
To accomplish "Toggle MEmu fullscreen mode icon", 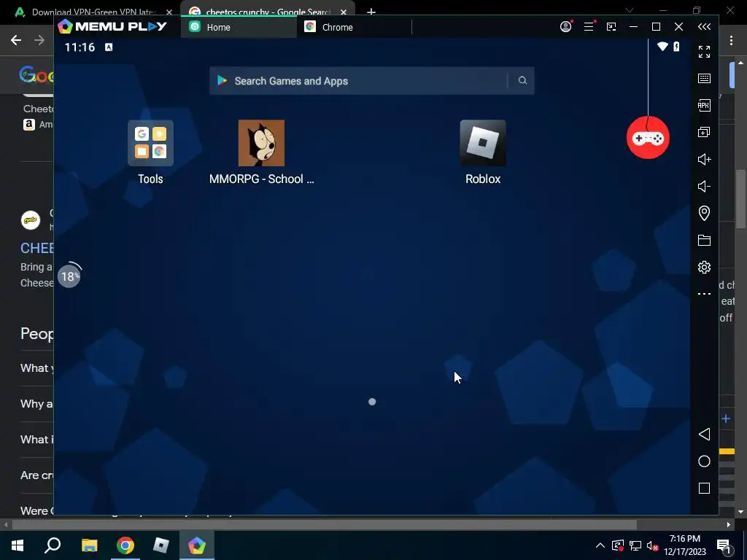I will click(x=704, y=52).
